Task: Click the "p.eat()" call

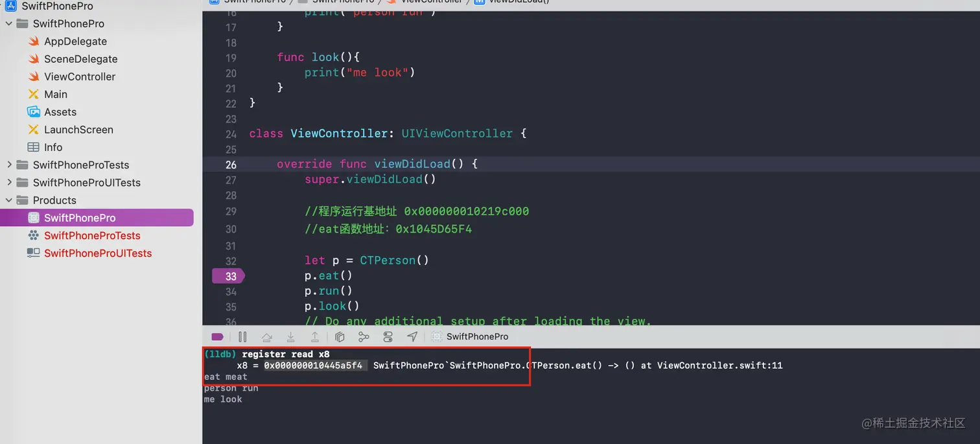Action: coord(329,276)
